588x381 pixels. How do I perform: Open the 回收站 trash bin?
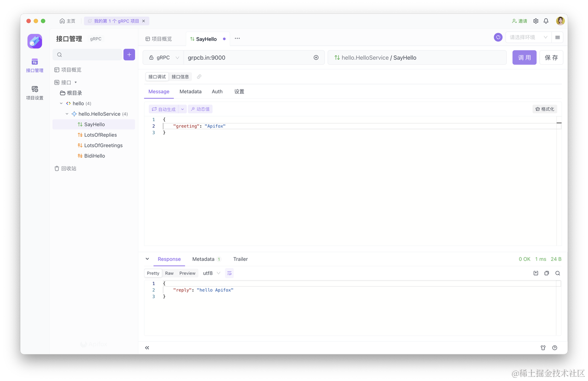click(65, 168)
